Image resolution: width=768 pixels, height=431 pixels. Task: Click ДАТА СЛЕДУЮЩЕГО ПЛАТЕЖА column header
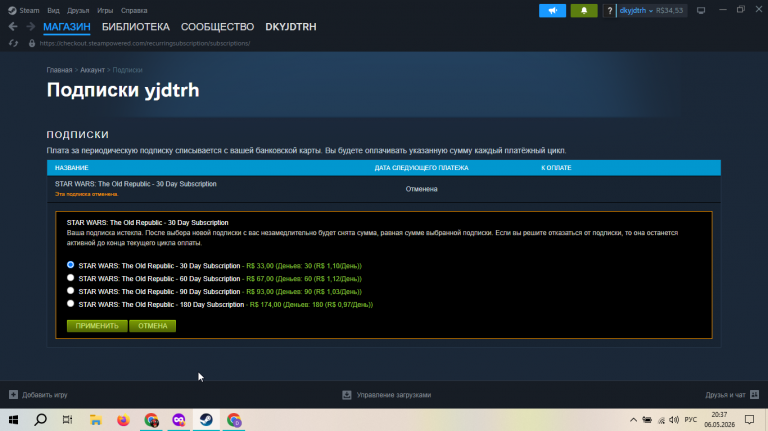(x=421, y=168)
